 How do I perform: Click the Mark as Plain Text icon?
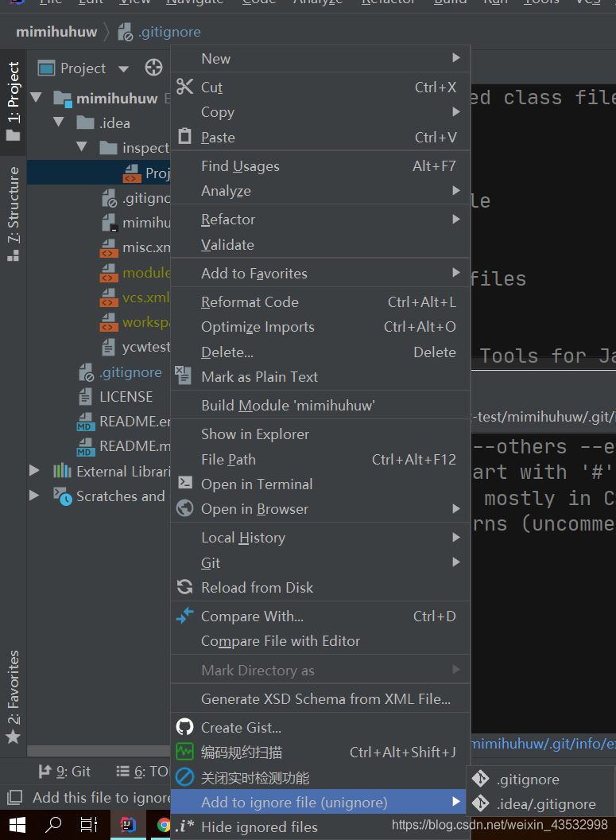(x=183, y=375)
